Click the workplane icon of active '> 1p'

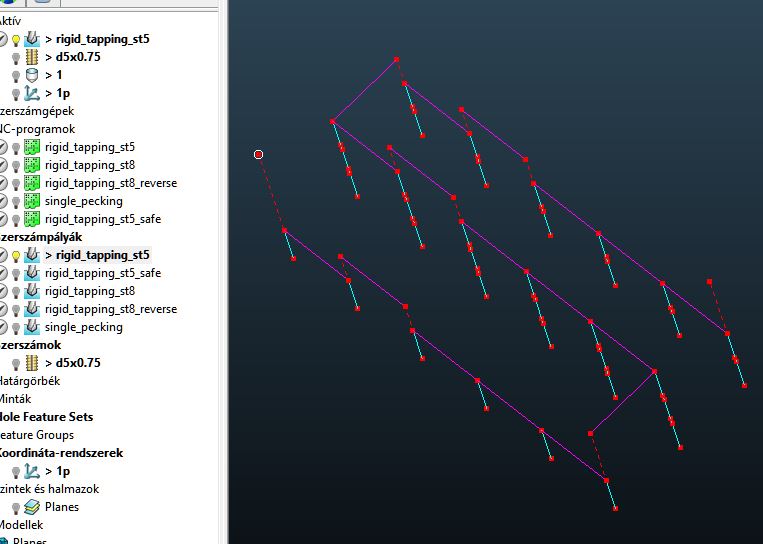point(32,93)
